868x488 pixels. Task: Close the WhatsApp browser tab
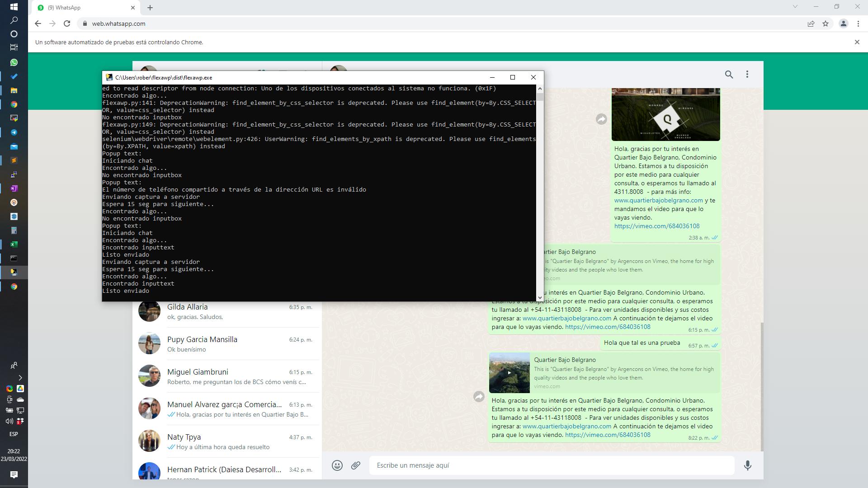tap(133, 8)
